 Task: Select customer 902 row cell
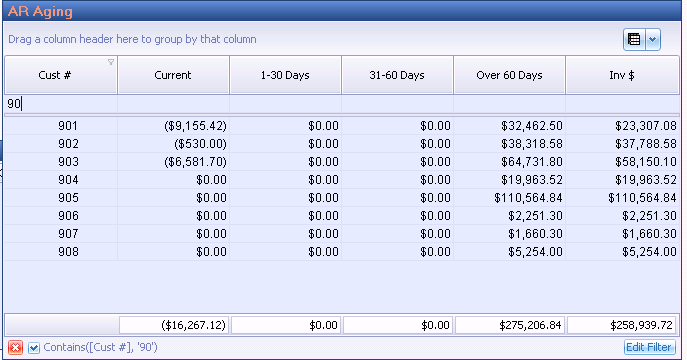click(60, 144)
